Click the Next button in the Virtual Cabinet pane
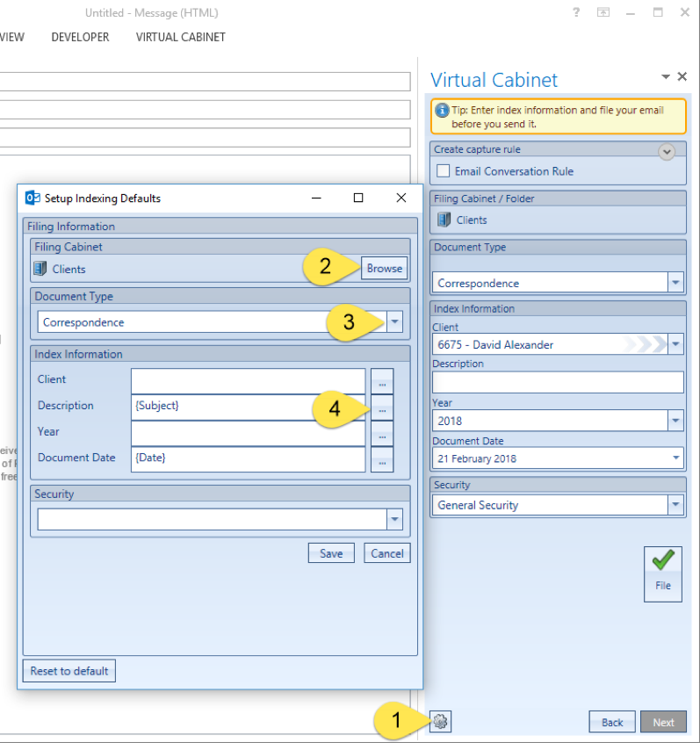This screenshot has width=700, height=743. click(663, 722)
